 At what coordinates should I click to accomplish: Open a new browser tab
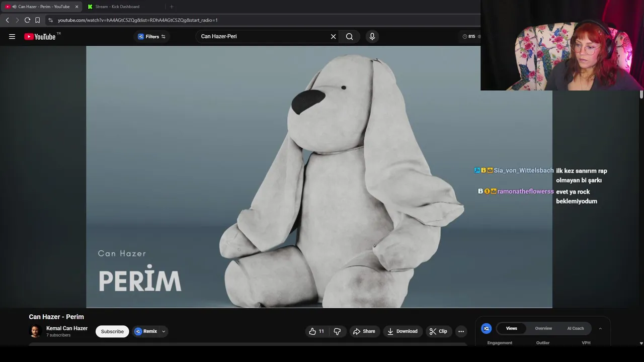172,7
